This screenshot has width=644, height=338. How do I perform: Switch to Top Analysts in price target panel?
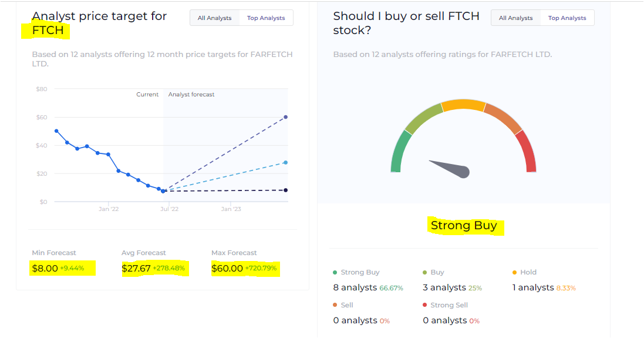[266, 18]
